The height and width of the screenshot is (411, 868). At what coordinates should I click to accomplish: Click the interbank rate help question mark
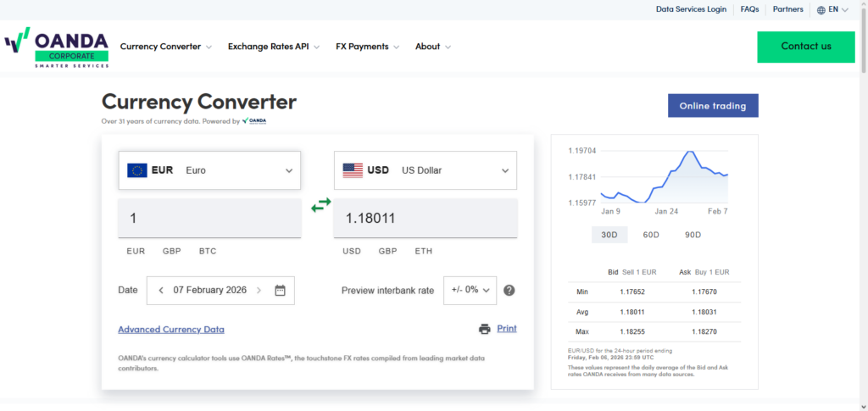click(x=509, y=290)
